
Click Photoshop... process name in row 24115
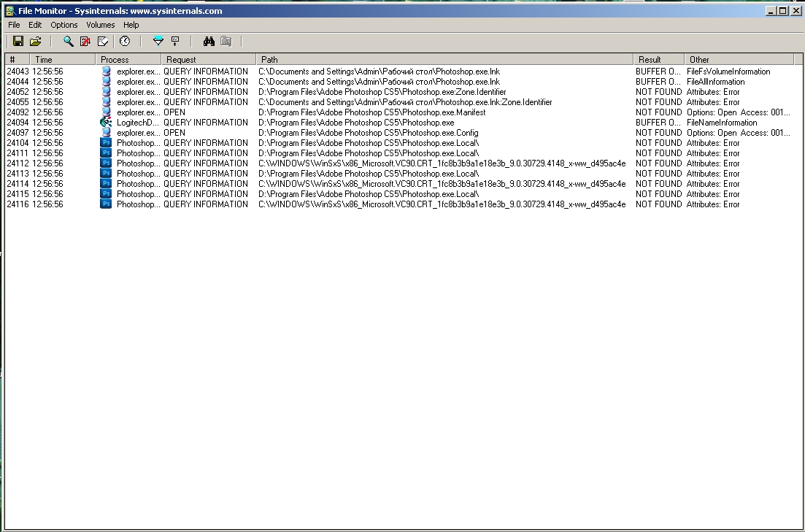[138, 193]
